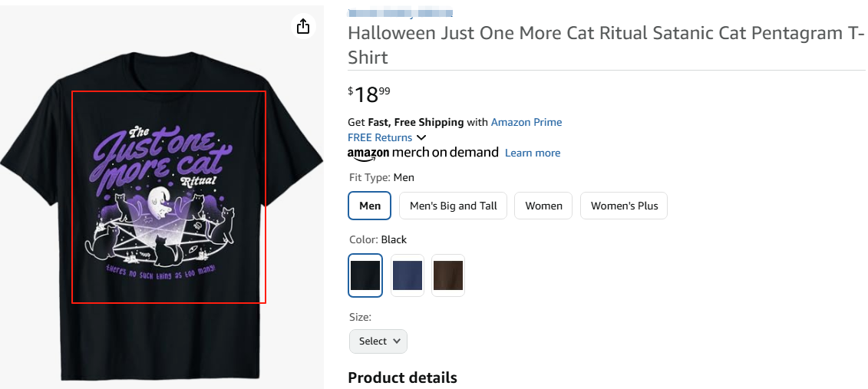Select the Women fit type

(543, 206)
